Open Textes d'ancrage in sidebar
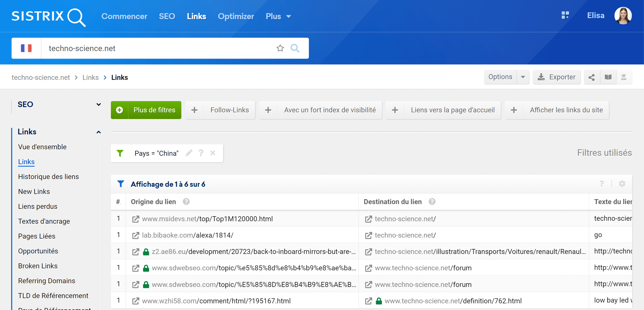The height and width of the screenshot is (310, 644). click(x=44, y=221)
